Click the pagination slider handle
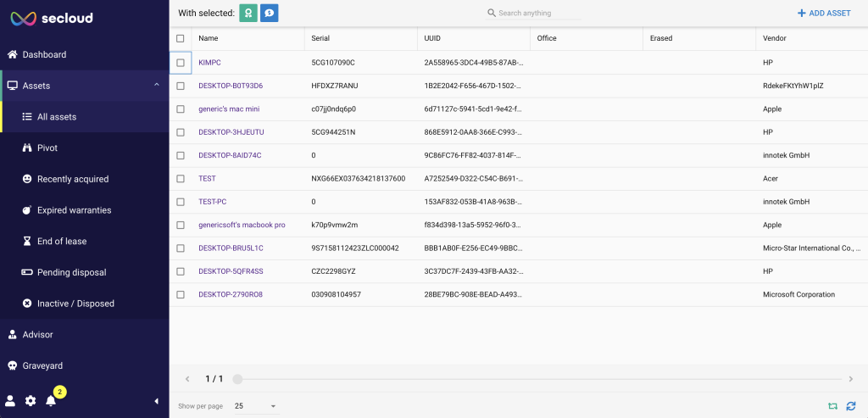The height and width of the screenshot is (418, 868). pos(238,379)
